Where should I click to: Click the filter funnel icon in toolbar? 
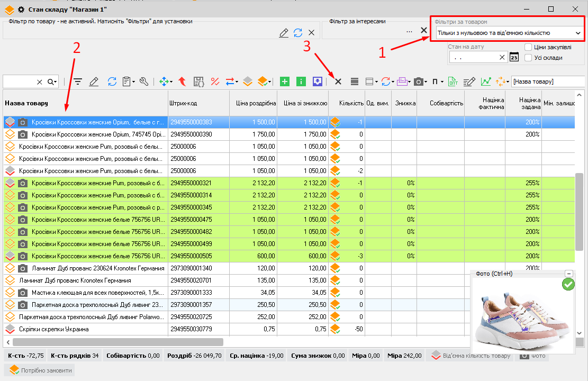pos(78,81)
